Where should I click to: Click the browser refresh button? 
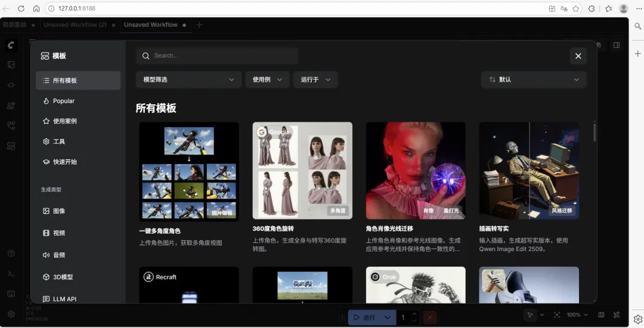point(21,8)
